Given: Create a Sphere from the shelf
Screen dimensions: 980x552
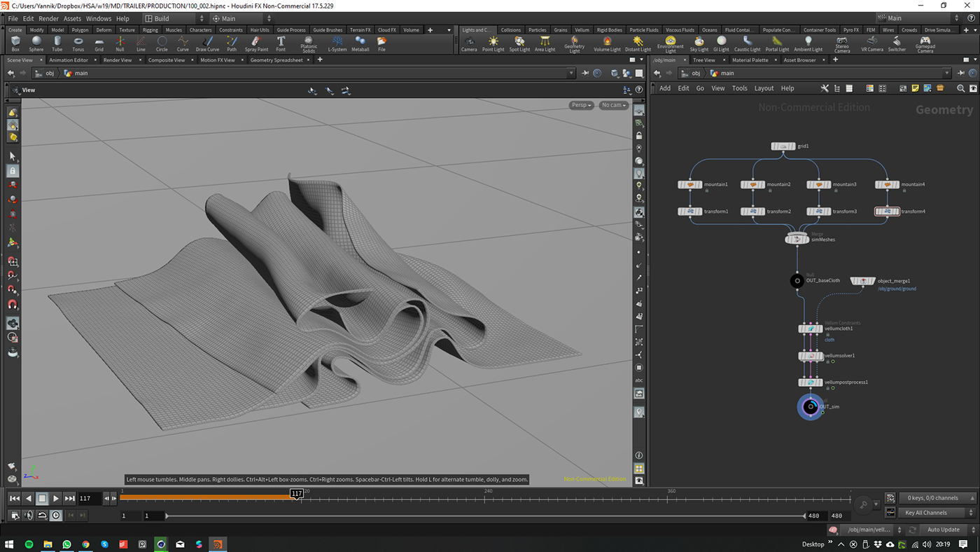Looking at the screenshot, I should coord(36,44).
